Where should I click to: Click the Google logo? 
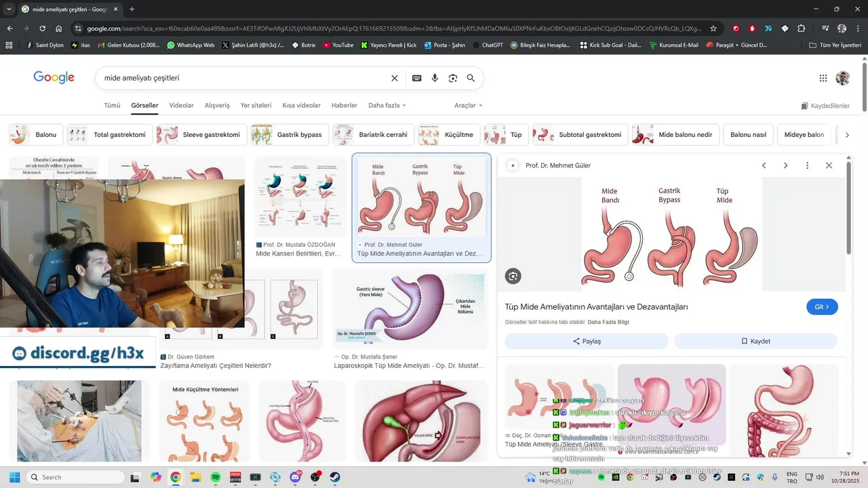[54, 78]
